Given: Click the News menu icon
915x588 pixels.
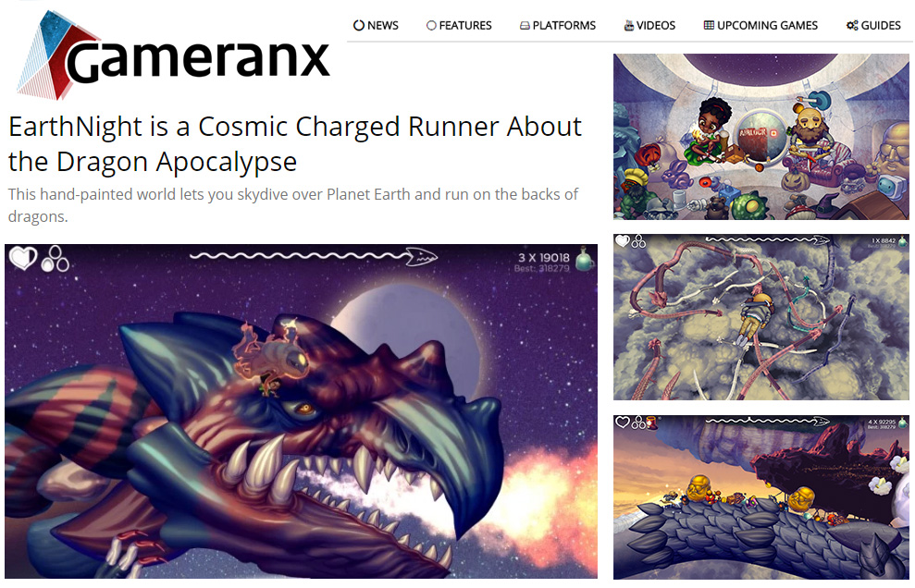Looking at the screenshot, I should [x=359, y=25].
